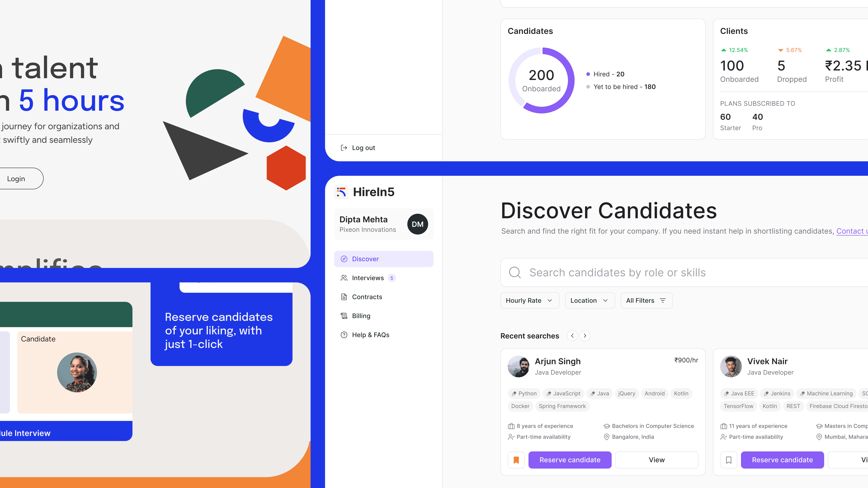
Task: Open the All Filters panel
Action: [x=646, y=300]
